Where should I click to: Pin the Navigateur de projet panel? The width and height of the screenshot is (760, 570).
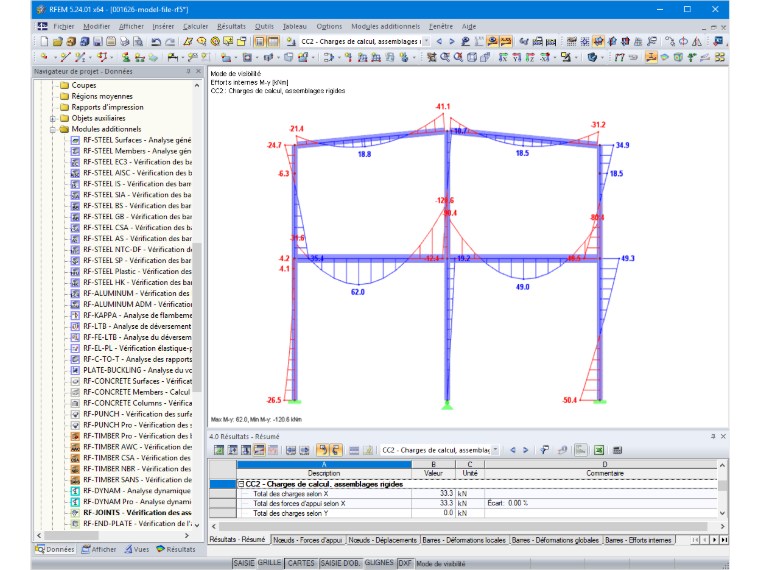pos(189,71)
